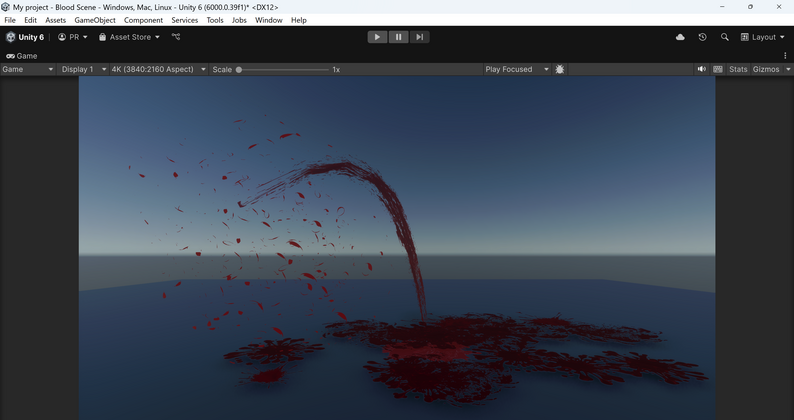
Task: Click the Unity 6 logo button
Action: click(x=25, y=37)
